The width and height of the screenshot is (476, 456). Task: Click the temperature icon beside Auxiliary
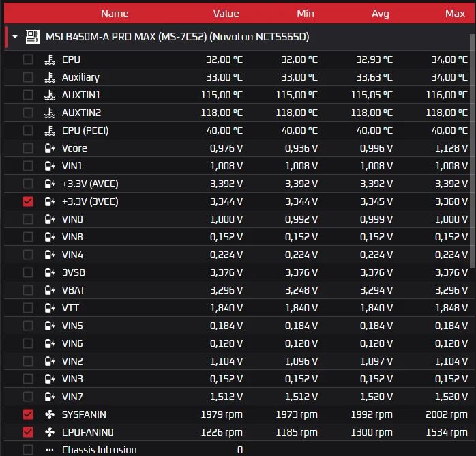(x=50, y=77)
